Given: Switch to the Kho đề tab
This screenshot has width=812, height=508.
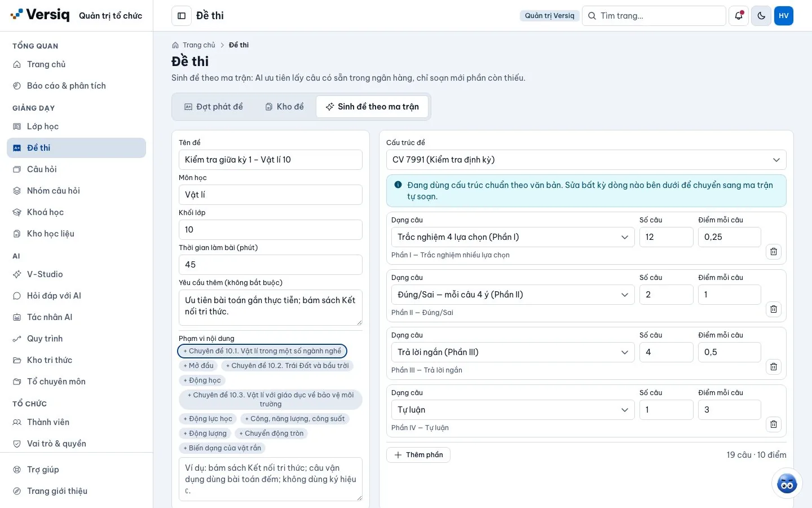Looking at the screenshot, I should click(285, 107).
